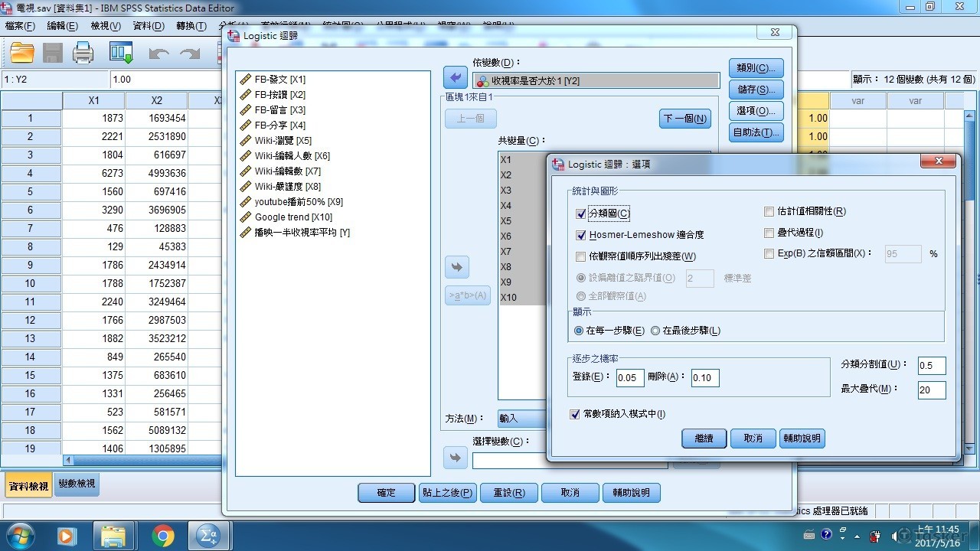980x551 pixels.
Task: Click the arrow button beside the 選擇變數 field
Action: pos(456,458)
